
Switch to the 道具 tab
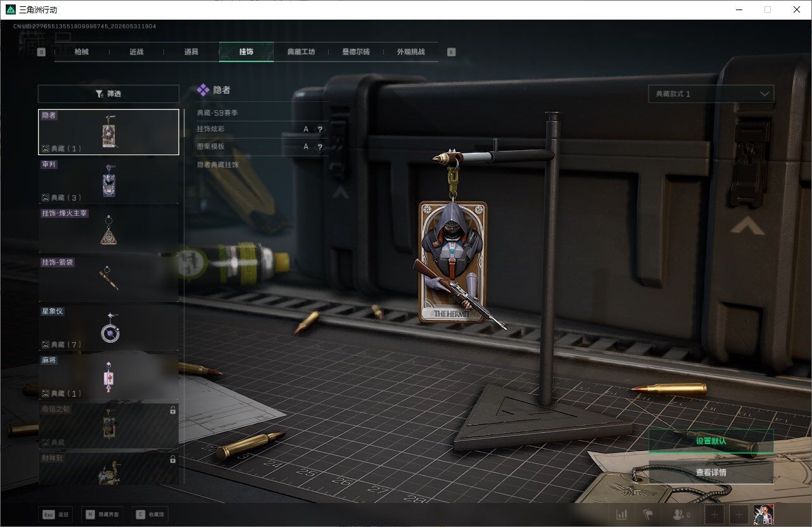pyautogui.click(x=191, y=52)
